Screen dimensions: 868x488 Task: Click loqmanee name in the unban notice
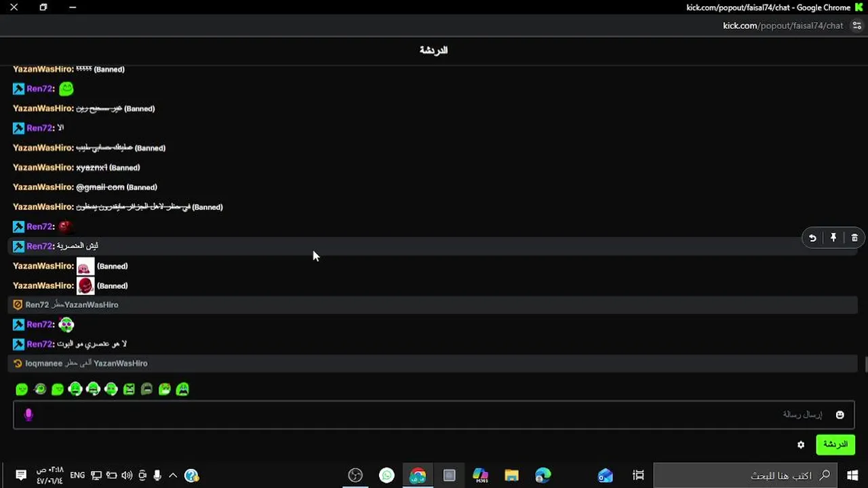pos(43,363)
